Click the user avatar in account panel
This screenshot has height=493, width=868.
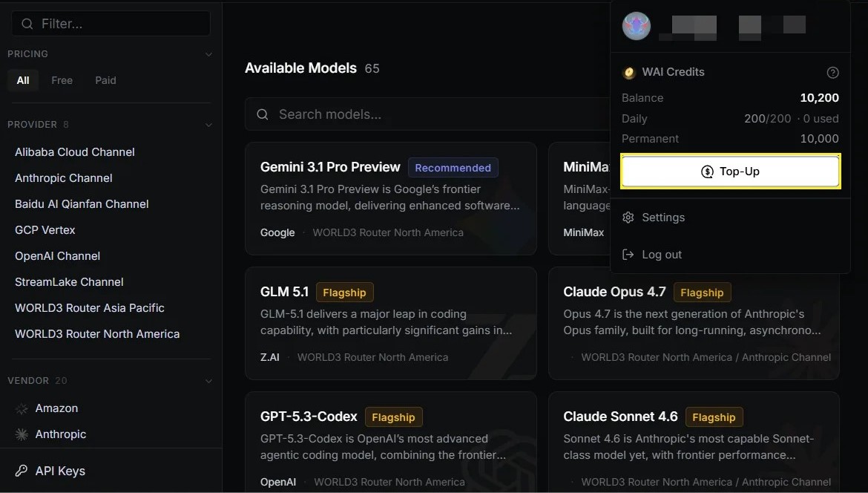[x=636, y=25]
